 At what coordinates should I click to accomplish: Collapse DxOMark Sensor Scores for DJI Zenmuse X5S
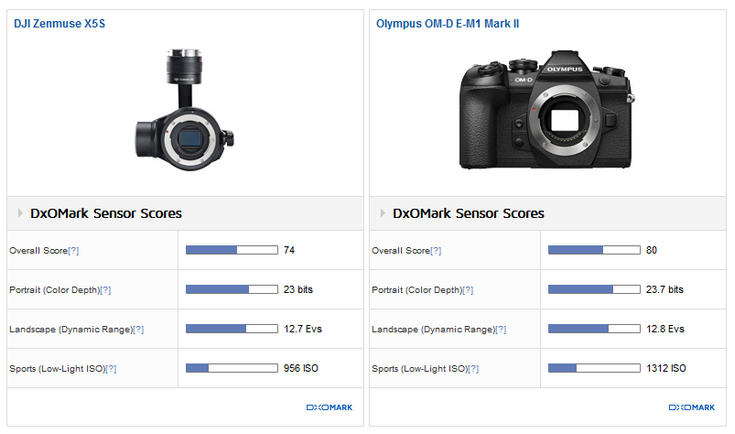coord(20,213)
